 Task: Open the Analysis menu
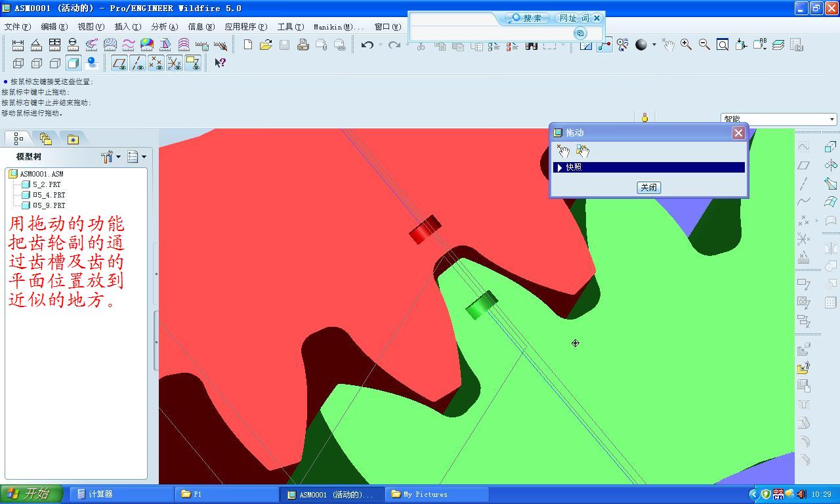tap(164, 27)
